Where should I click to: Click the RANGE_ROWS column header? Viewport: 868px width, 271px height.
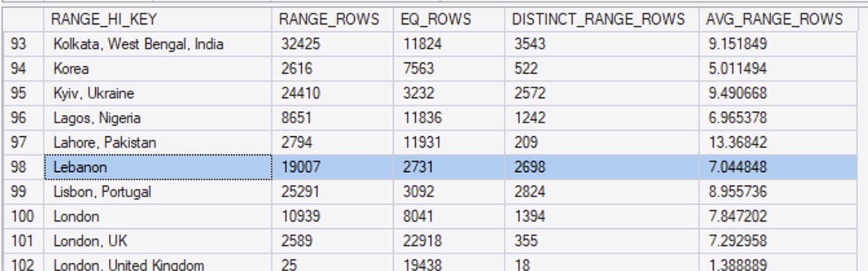(328, 19)
